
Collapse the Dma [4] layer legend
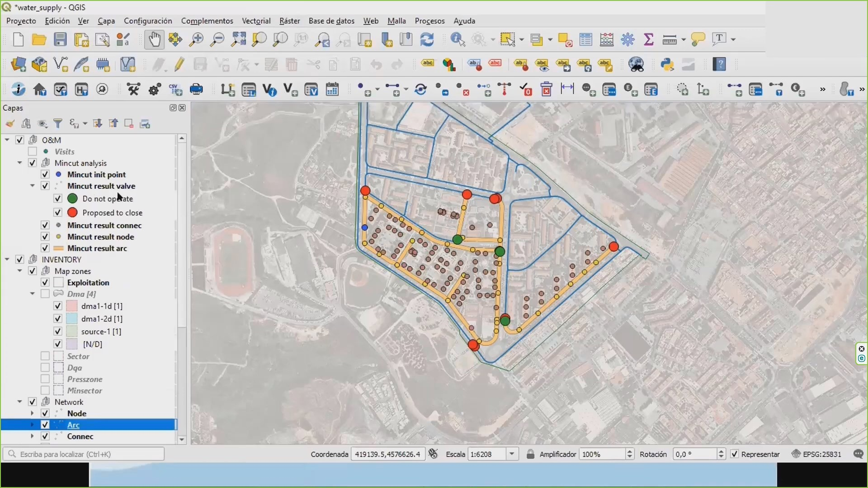click(x=32, y=294)
